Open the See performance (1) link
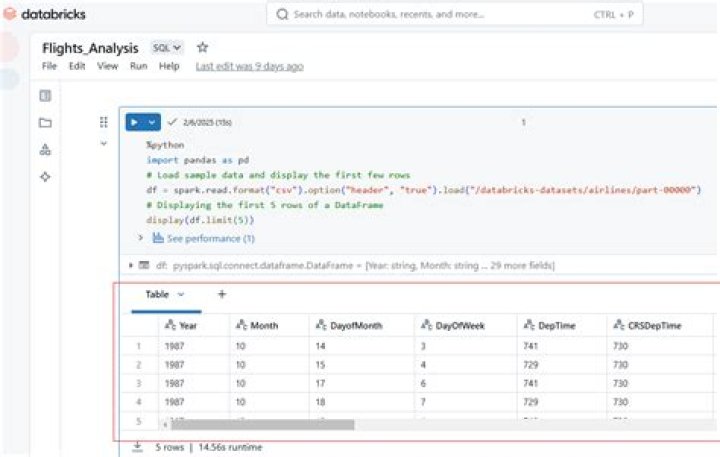Screen dimensions: 720x457 pyautogui.click(x=211, y=238)
